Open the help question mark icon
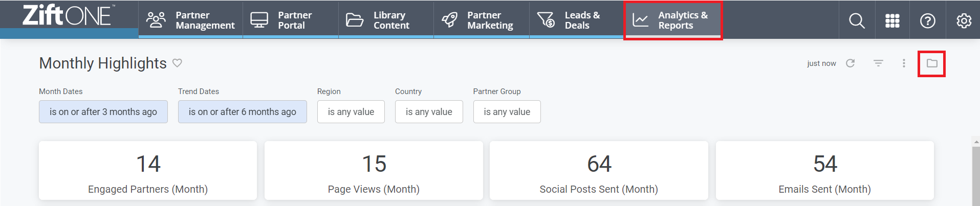980x206 pixels. (x=928, y=20)
